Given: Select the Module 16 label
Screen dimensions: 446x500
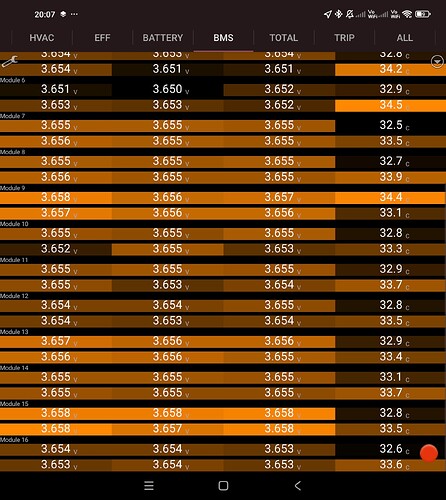Looking at the screenshot, I should pos(14,440).
